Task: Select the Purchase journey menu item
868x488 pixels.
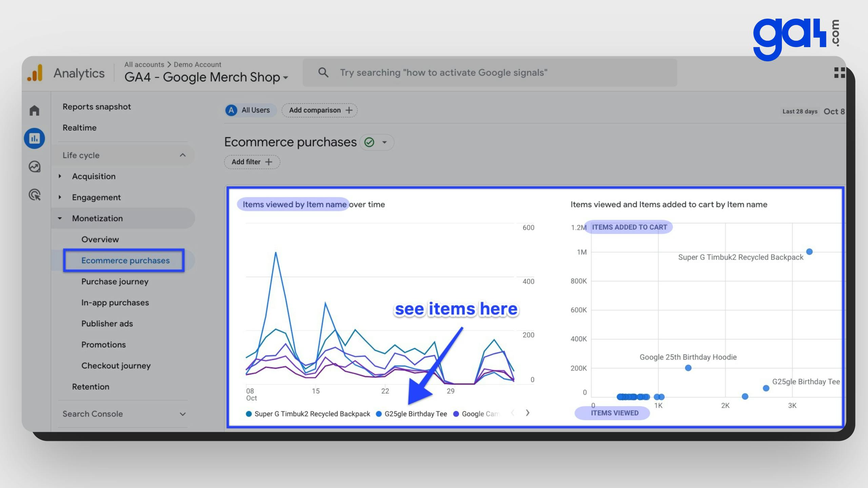Action: [115, 281]
